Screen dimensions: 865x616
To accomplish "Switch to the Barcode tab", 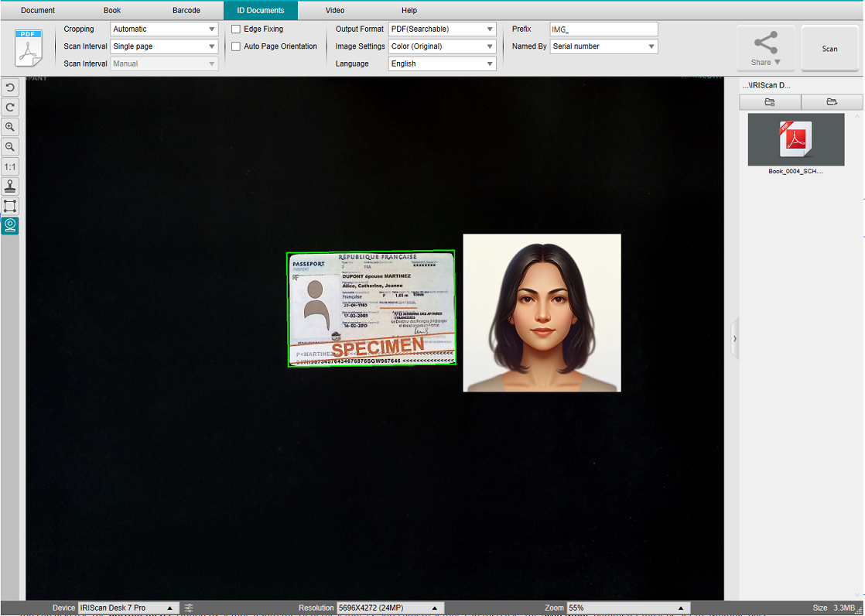I will coord(186,11).
